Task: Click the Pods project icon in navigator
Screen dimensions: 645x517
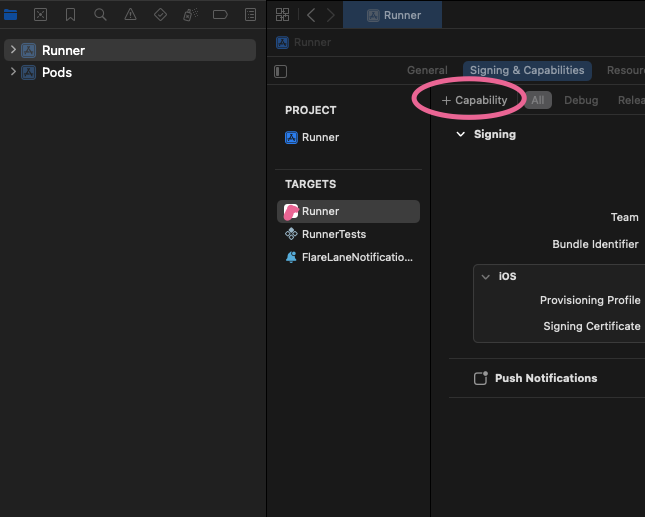Action: click(x=28, y=72)
